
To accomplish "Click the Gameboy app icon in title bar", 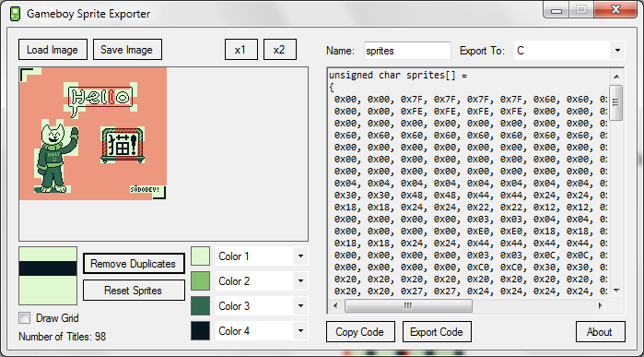I will point(15,14).
